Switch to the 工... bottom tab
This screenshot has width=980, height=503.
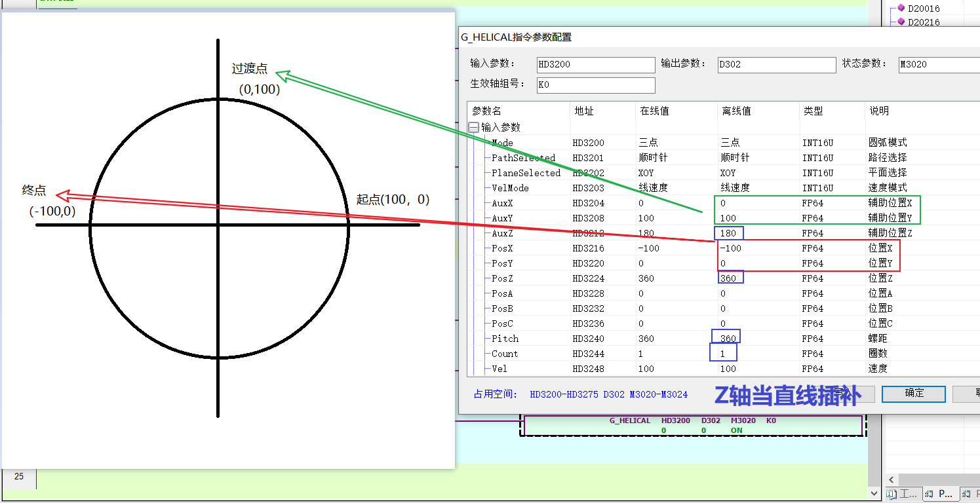tap(903, 494)
